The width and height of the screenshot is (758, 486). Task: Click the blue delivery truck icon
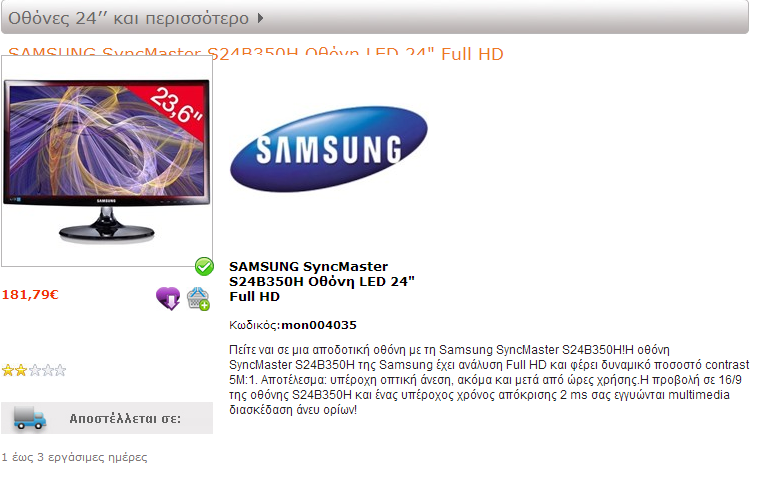pos(30,418)
